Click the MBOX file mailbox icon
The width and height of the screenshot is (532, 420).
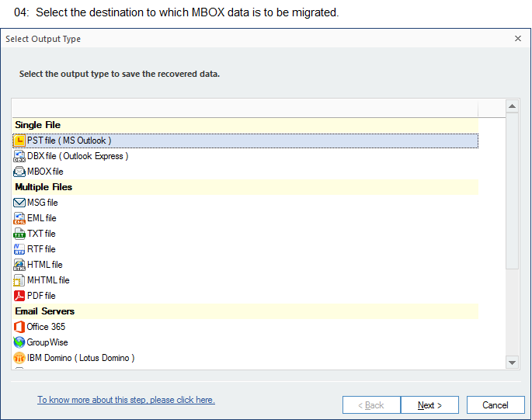click(x=19, y=172)
